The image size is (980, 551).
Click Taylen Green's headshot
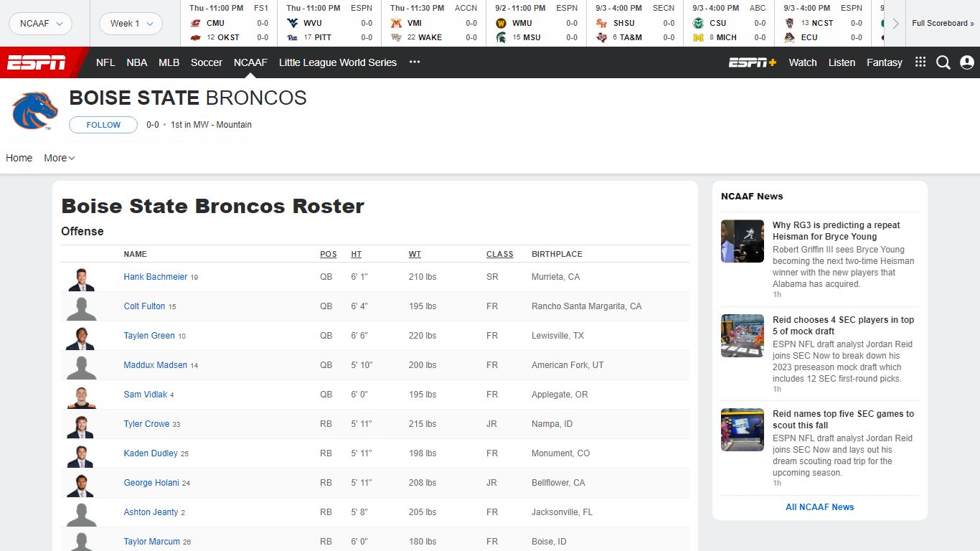pos(81,337)
